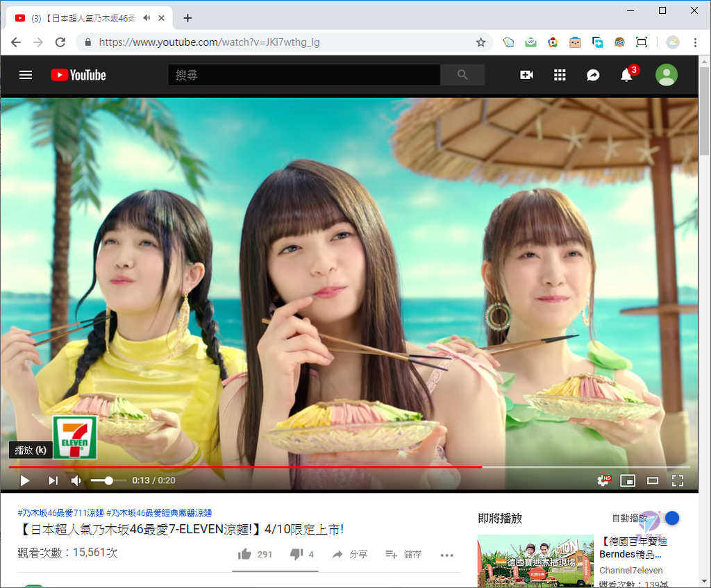Open the 德國百年寶迪 Berndes video title
The height and width of the screenshot is (588, 711).
633,548
